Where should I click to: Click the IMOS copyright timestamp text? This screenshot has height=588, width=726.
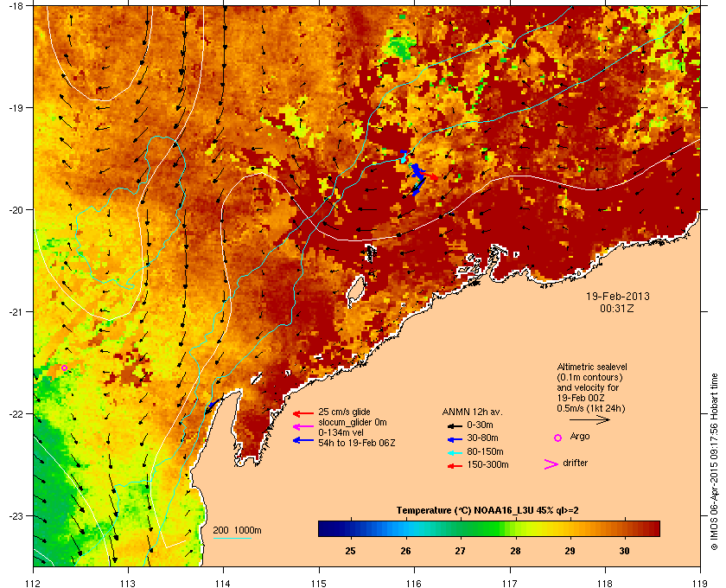(x=714, y=462)
